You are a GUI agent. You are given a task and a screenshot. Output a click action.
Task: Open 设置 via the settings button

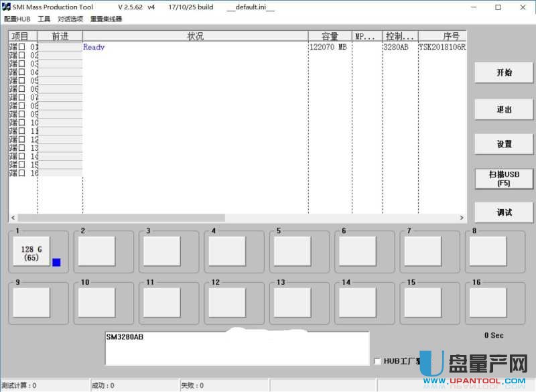(x=504, y=144)
